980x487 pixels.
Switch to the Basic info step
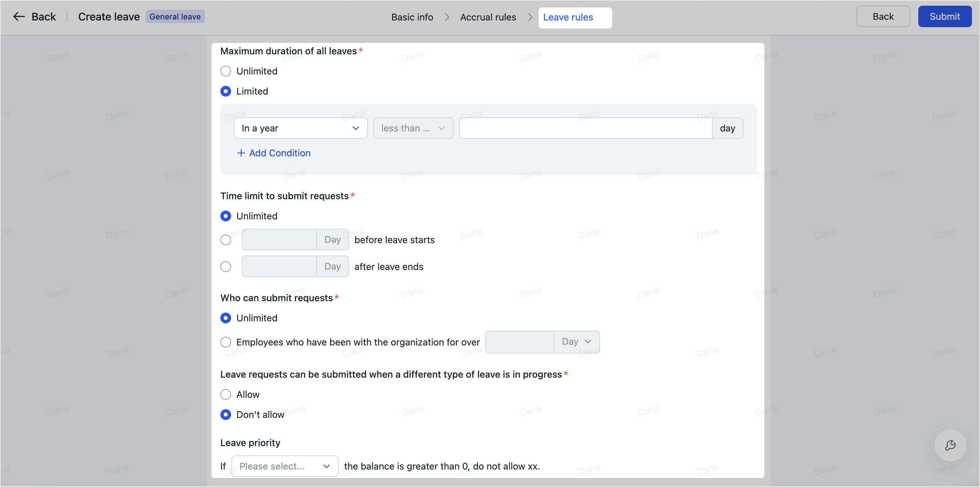tap(412, 17)
